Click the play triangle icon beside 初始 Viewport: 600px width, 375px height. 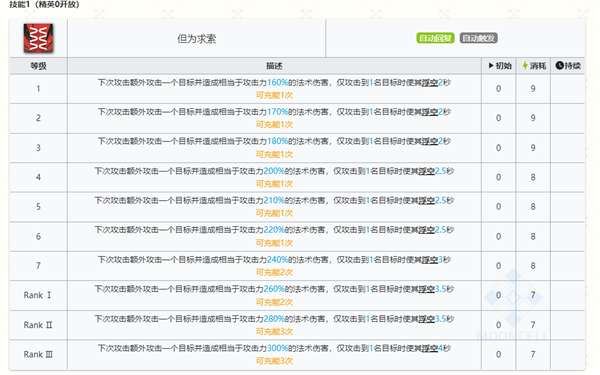(491, 66)
